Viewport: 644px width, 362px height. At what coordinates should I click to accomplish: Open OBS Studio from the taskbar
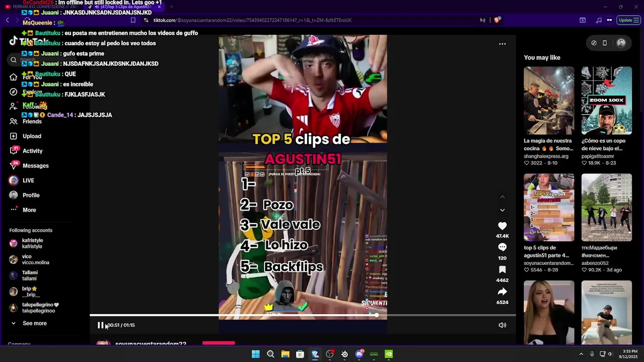(330, 354)
